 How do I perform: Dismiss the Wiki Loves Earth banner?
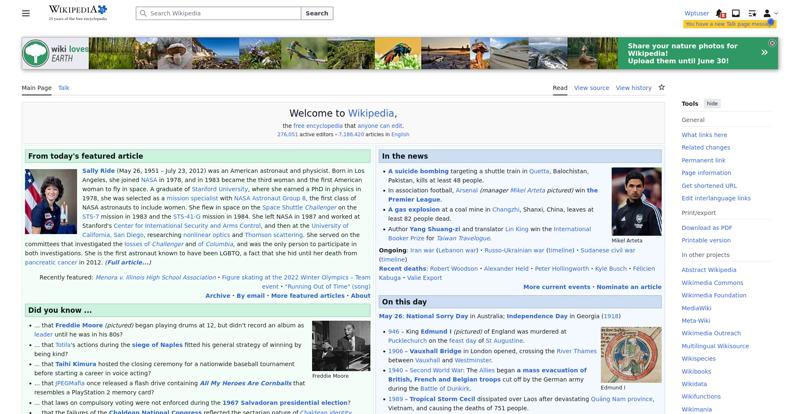point(772,43)
